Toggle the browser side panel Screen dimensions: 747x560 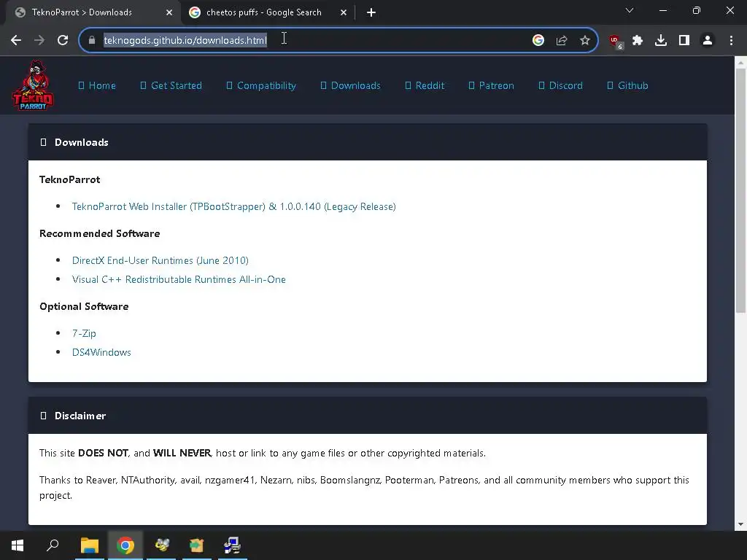coord(684,41)
